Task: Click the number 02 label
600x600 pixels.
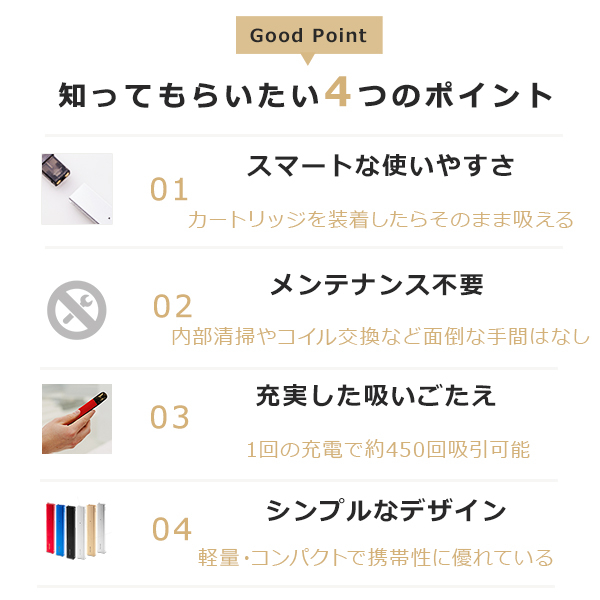Action: pyautogui.click(x=172, y=306)
